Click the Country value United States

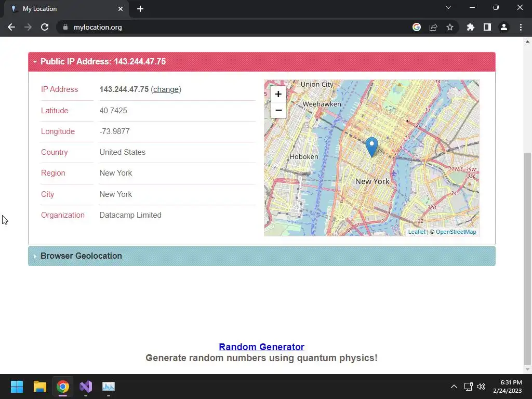click(x=123, y=152)
